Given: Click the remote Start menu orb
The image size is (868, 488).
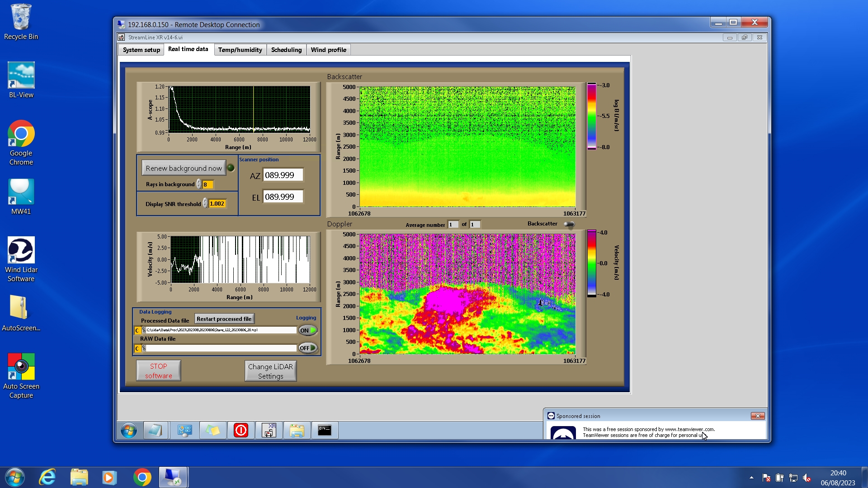Looking at the screenshot, I should click(129, 430).
